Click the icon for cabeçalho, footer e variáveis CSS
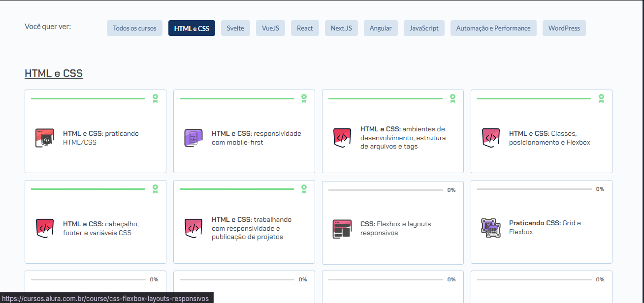This screenshot has width=644, height=303. click(45, 229)
